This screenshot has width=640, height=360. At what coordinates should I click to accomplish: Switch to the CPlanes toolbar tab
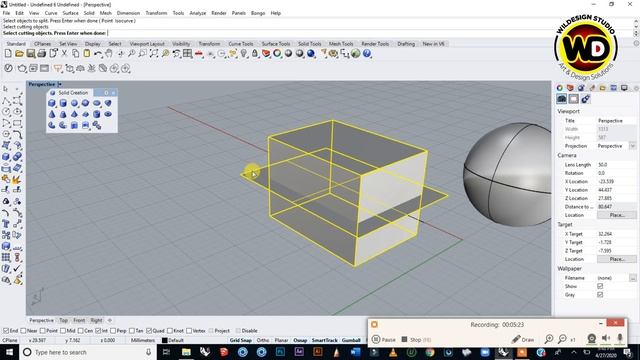pos(42,44)
